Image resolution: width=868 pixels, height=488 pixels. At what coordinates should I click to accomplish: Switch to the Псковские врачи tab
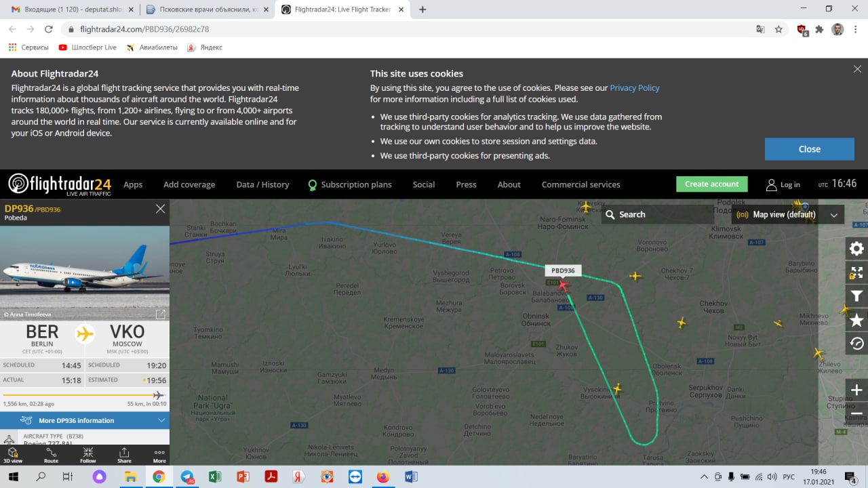coord(207,9)
